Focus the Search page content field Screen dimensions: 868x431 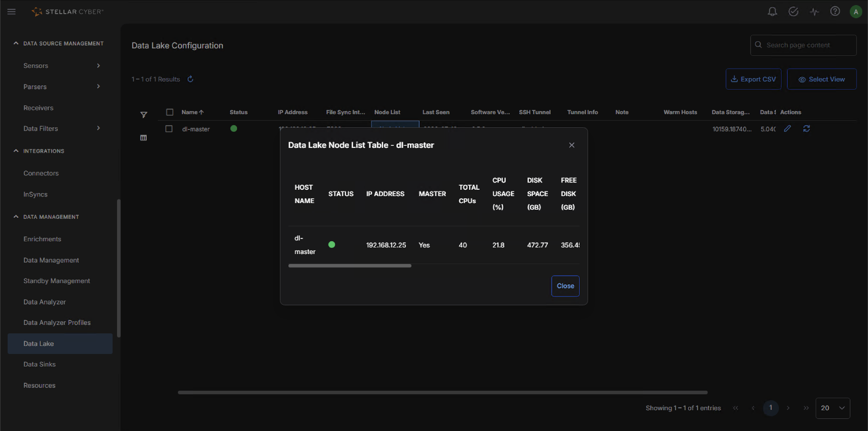pos(804,45)
